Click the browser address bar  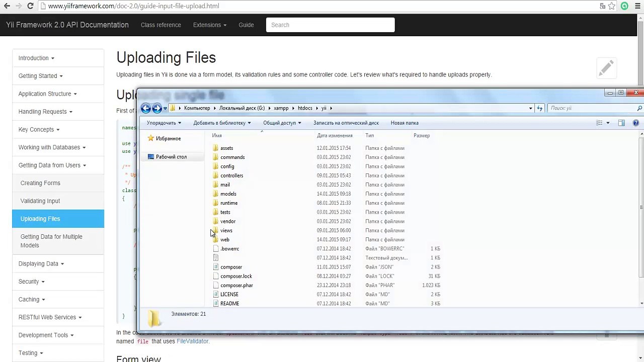[322, 6]
